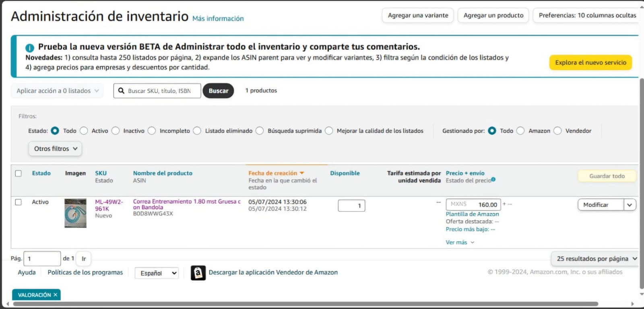Tick the select-all checkbox in table header
The height and width of the screenshot is (309, 644).
(18, 173)
